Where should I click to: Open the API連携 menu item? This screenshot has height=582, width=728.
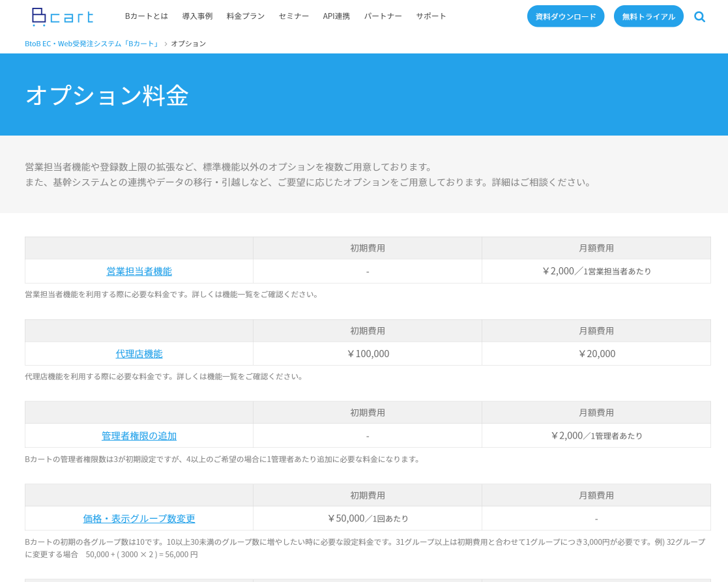tap(336, 16)
